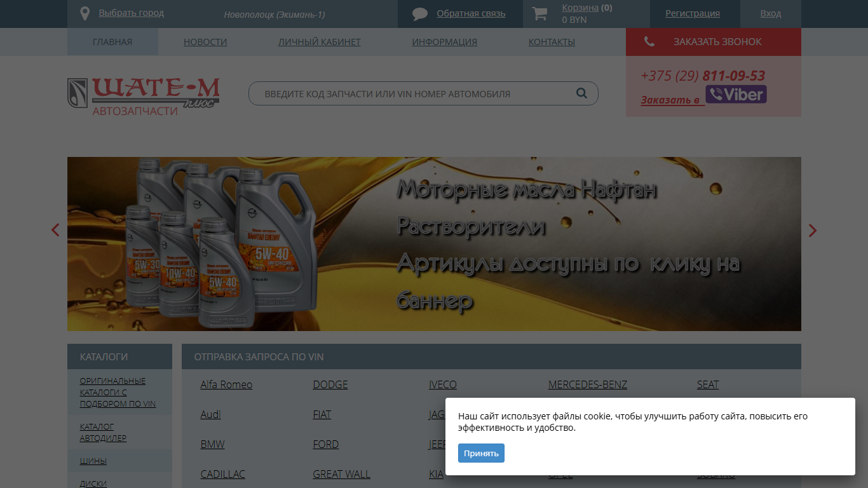The image size is (868, 488).
Task: Click the Viber order badge
Action: (x=736, y=94)
